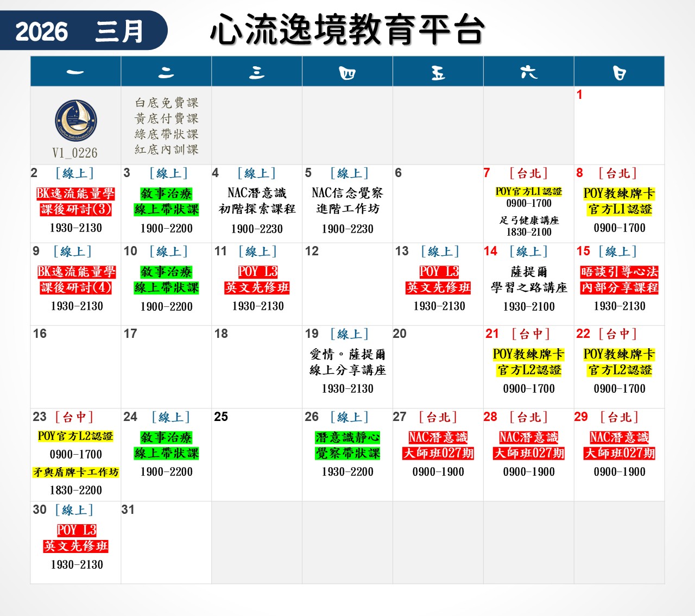The height and width of the screenshot is (616, 695).
Task: Open NAC信念覺察 進階工作坊 event
Action: tap(347, 201)
